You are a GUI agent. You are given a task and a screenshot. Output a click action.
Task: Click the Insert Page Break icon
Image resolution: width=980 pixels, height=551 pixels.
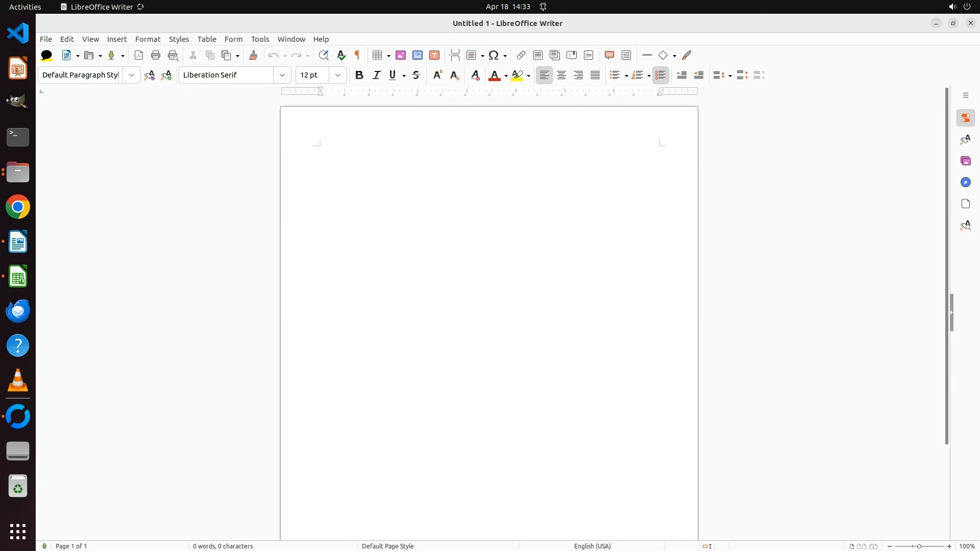click(454, 55)
